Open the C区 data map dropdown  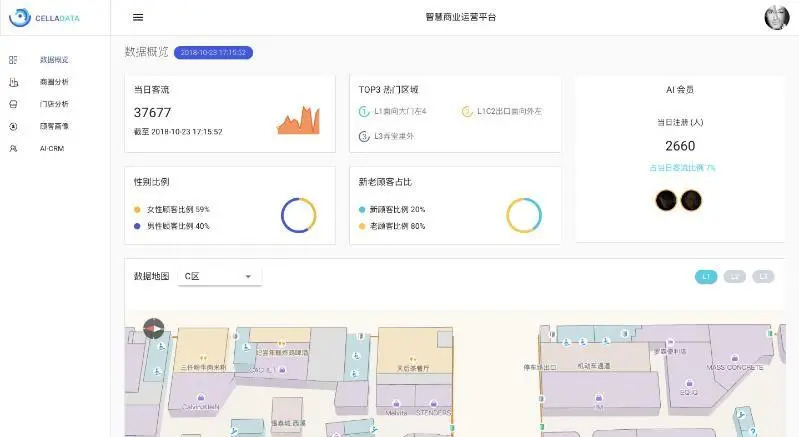click(x=218, y=276)
